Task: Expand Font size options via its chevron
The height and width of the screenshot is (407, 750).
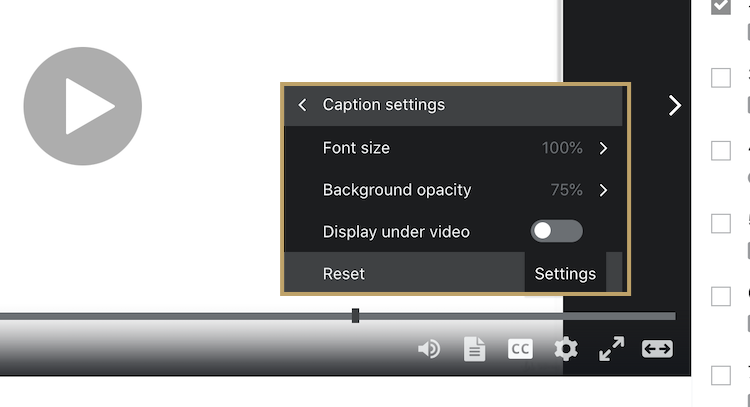Action: [x=603, y=148]
